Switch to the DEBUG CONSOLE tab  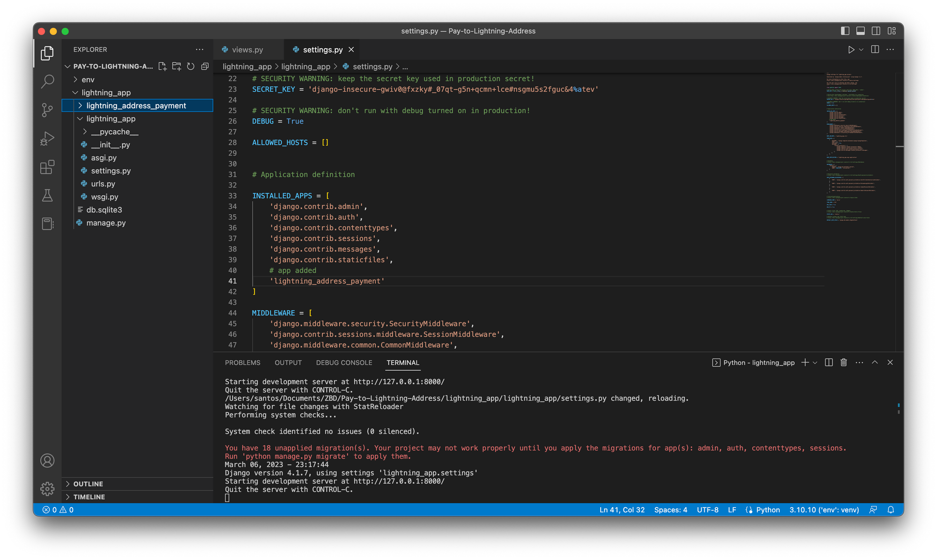coord(344,362)
